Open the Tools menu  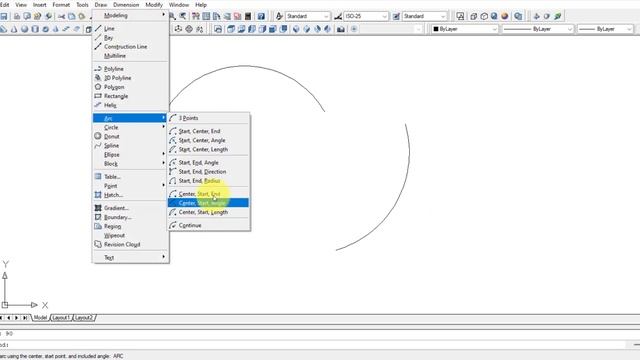[x=82, y=5]
